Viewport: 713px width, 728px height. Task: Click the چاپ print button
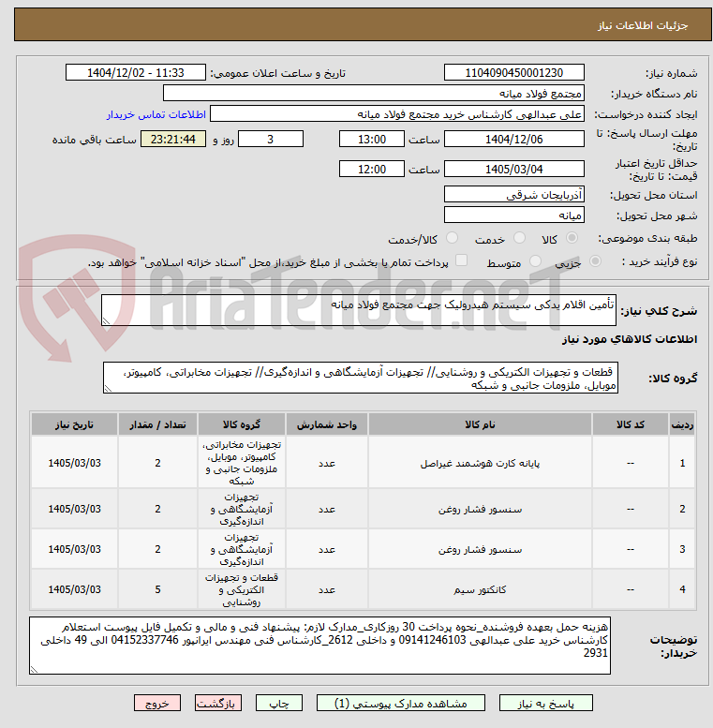pyautogui.click(x=279, y=703)
